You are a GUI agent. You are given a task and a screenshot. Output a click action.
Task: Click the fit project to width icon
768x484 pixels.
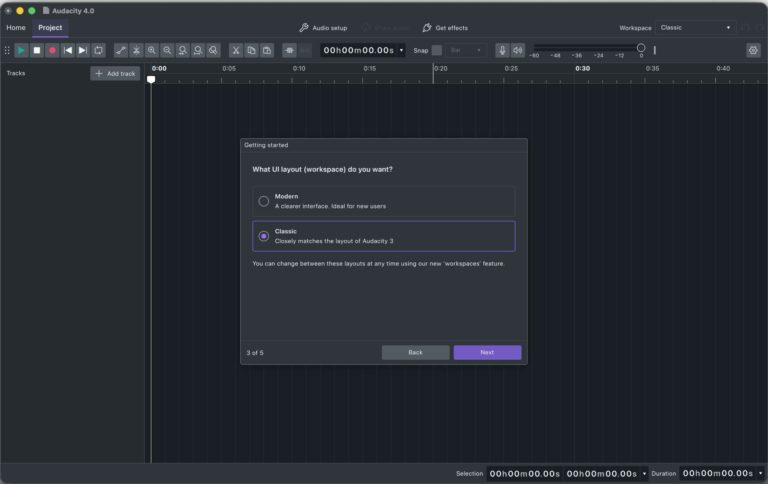198,50
